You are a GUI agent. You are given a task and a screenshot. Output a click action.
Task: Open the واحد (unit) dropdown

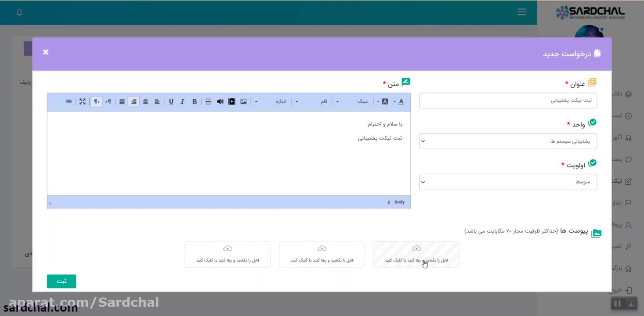tap(508, 141)
